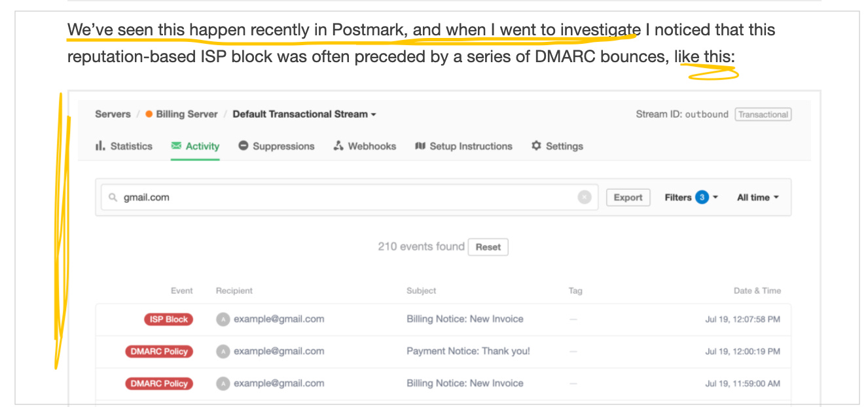868x407 pixels.
Task: Expand the Default Transactional Stream dropdown
Action: pyautogui.click(x=304, y=114)
